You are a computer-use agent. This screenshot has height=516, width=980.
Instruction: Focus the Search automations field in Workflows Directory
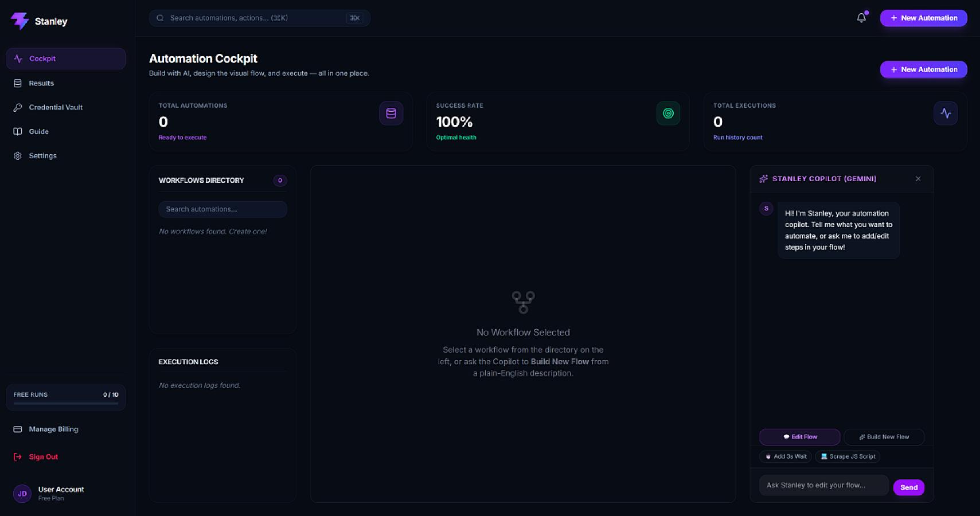(x=222, y=209)
